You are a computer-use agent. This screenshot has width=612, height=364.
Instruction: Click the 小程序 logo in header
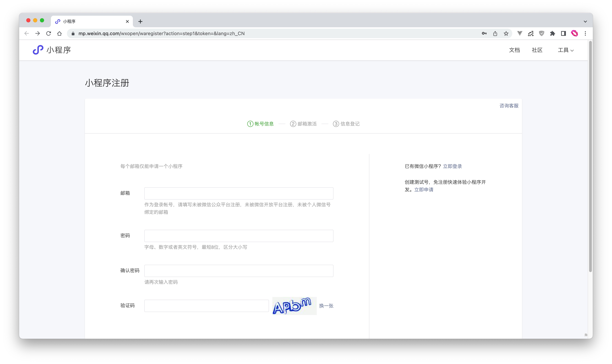tap(52, 50)
